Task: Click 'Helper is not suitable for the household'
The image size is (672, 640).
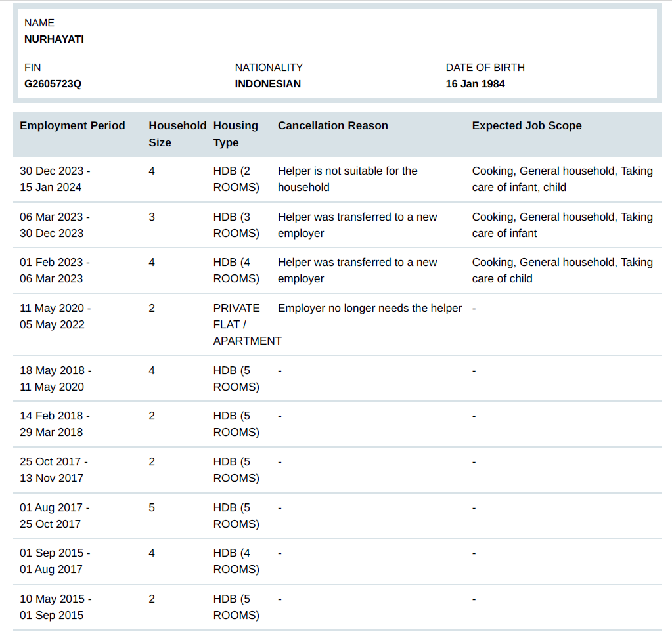Action: pyautogui.click(x=347, y=179)
